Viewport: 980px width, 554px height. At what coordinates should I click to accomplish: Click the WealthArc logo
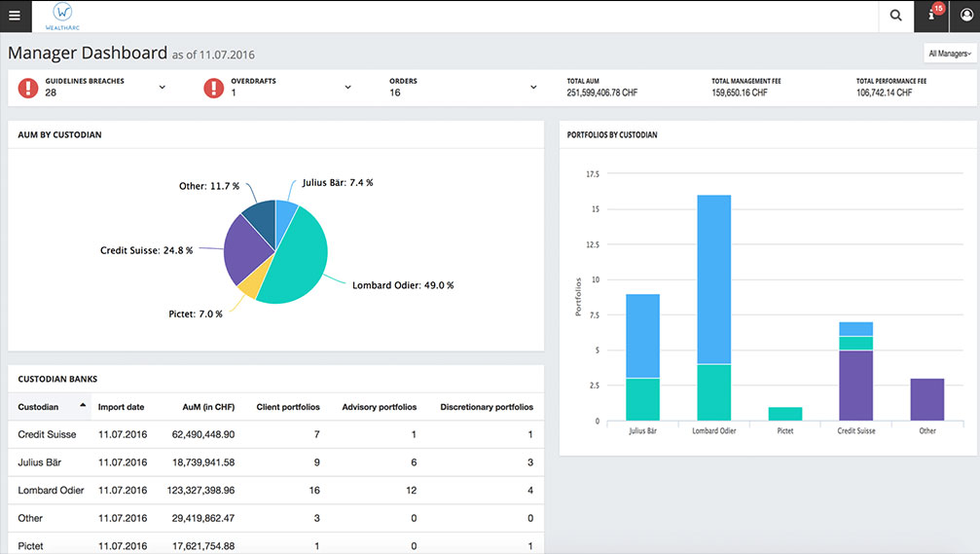point(63,16)
